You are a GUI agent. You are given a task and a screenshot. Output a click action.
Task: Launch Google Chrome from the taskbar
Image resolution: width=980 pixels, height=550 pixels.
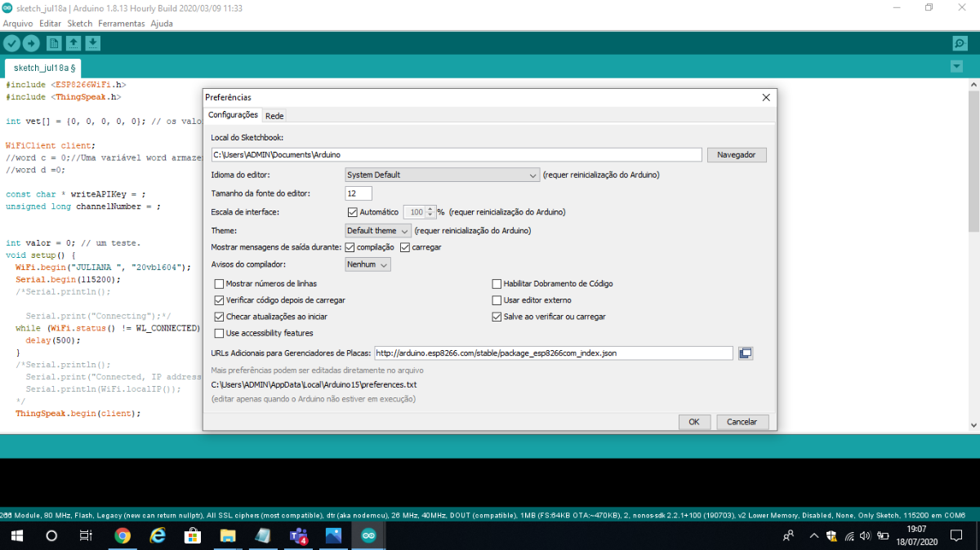click(122, 536)
